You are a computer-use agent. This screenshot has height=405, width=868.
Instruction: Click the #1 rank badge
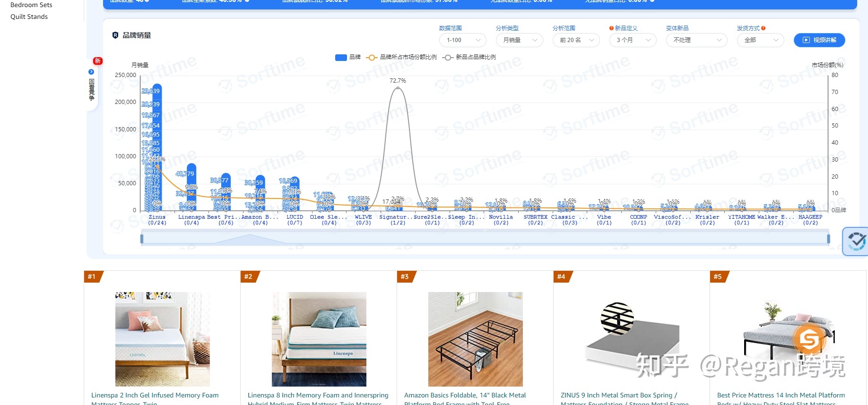click(x=93, y=276)
